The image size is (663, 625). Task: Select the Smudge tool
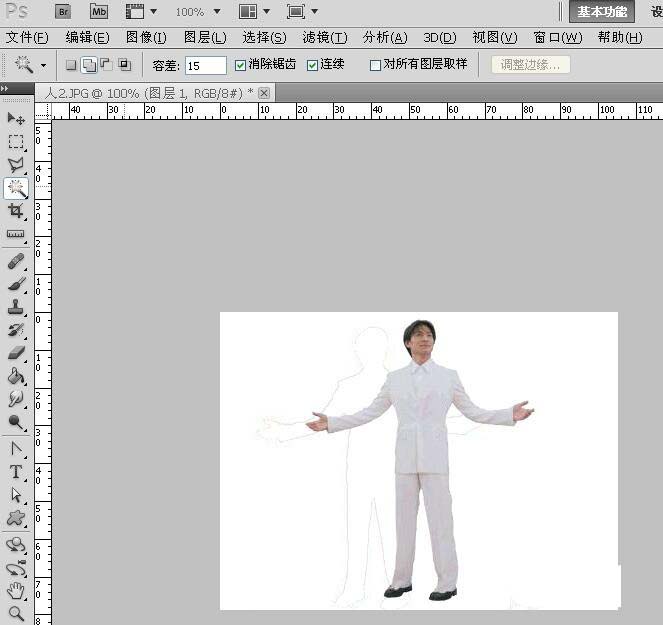(16, 398)
